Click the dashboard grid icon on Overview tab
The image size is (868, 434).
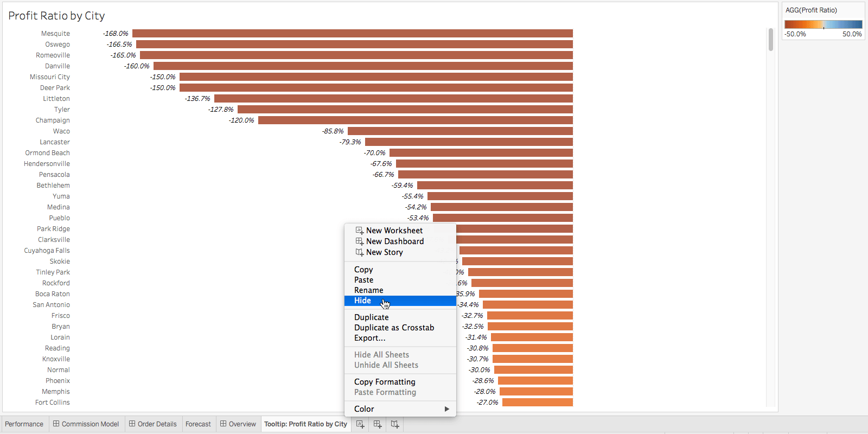[x=223, y=424]
